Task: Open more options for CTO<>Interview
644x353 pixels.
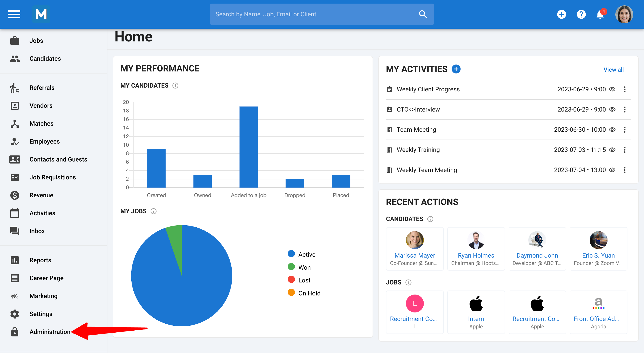Action: pos(625,109)
